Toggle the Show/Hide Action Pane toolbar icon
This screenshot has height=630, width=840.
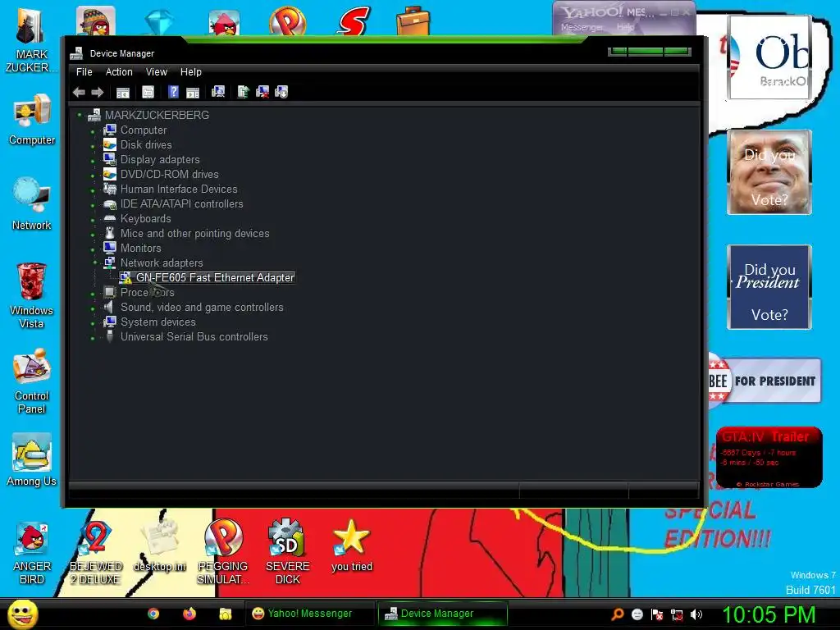[193, 92]
